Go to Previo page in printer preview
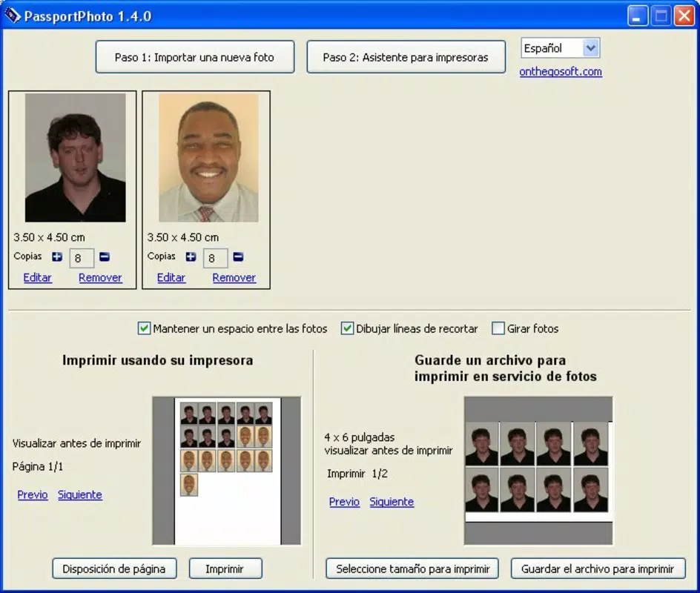700x593 pixels. [33, 494]
